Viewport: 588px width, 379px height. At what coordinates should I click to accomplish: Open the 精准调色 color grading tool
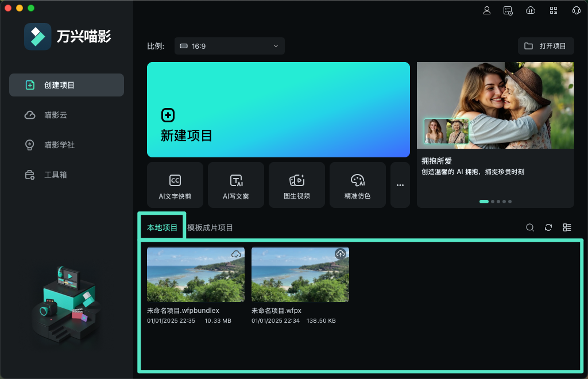pyautogui.click(x=357, y=185)
